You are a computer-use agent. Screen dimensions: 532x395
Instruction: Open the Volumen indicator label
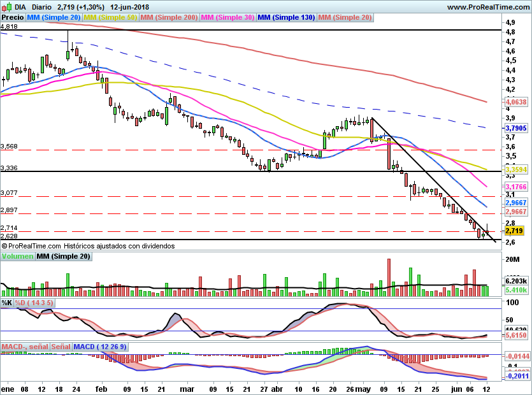[18, 256]
